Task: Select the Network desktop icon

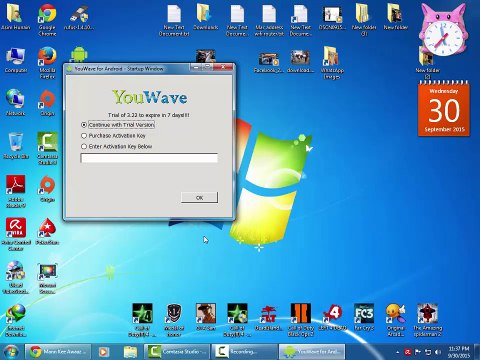Action: tap(15, 103)
